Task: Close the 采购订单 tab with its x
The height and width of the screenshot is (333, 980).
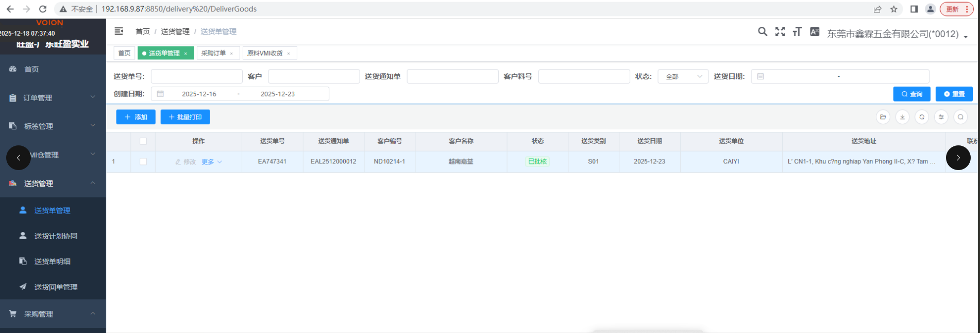Action: tap(231, 54)
